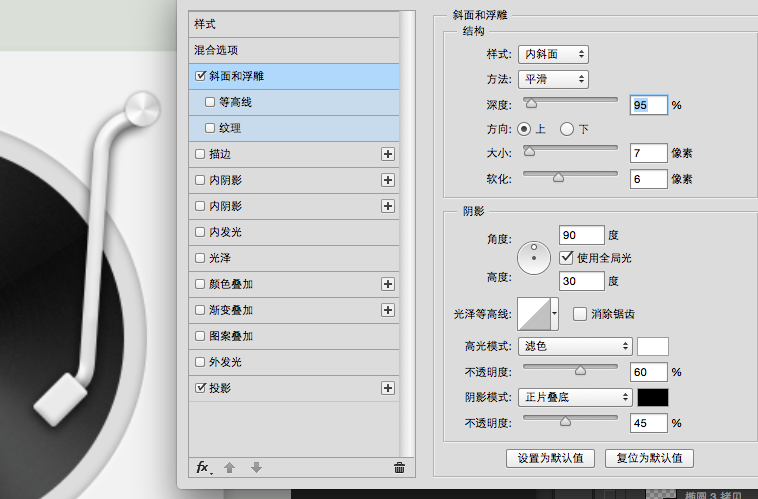Select the 样式 entry in the list
The height and width of the screenshot is (499, 758).
tap(294, 24)
